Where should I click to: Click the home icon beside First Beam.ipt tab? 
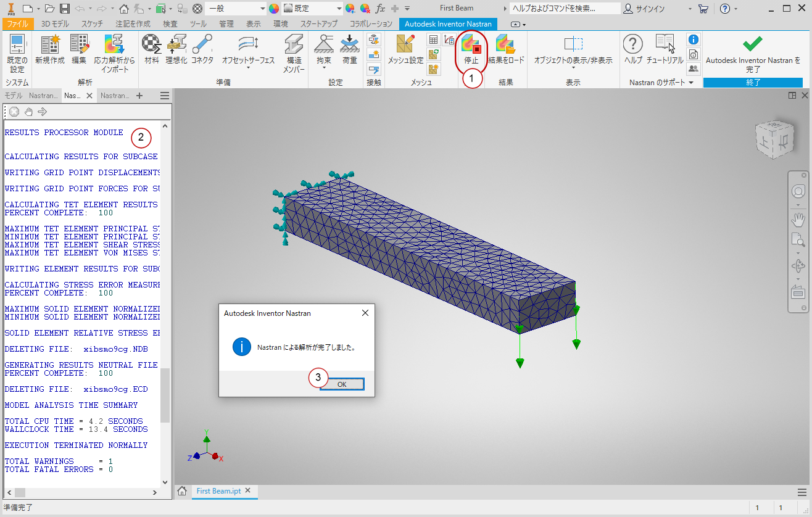[183, 491]
